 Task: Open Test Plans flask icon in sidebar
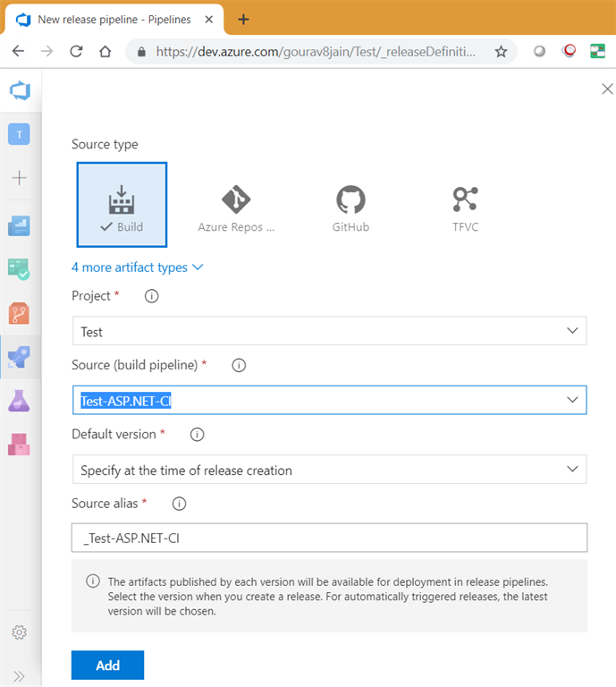pos(19,401)
